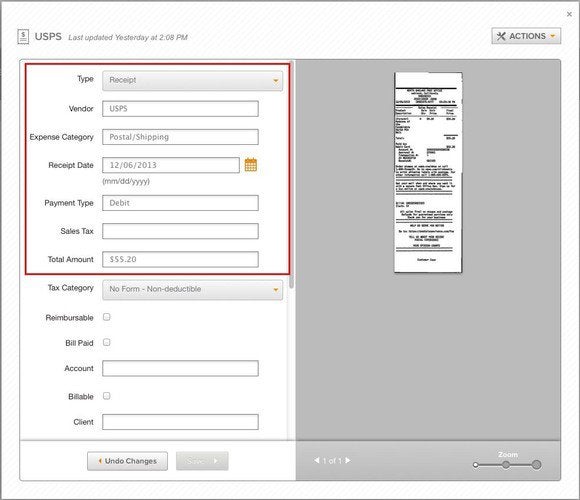Tick the Billable checkbox

point(107,396)
